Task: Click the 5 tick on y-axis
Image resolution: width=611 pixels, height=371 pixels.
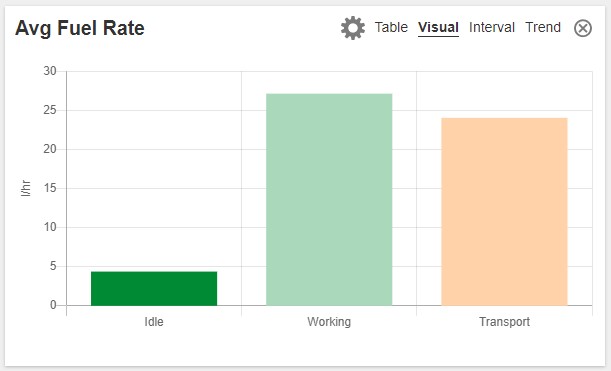Action: [x=53, y=266]
